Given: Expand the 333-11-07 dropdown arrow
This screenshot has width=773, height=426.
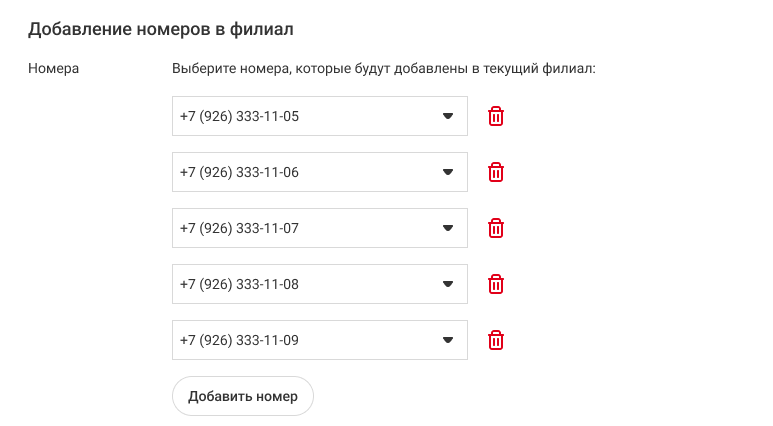Looking at the screenshot, I should [x=448, y=228].
